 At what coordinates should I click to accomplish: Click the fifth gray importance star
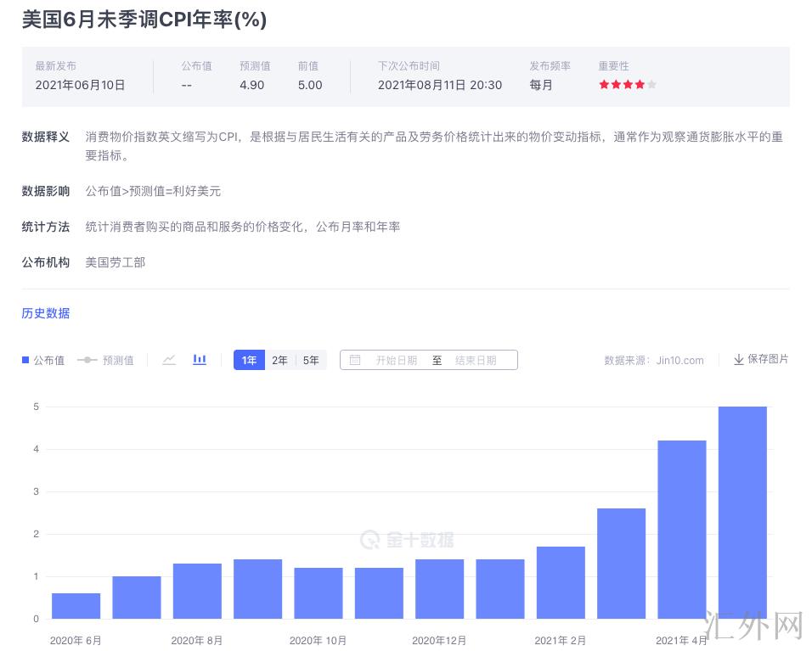tap(651, 85)
